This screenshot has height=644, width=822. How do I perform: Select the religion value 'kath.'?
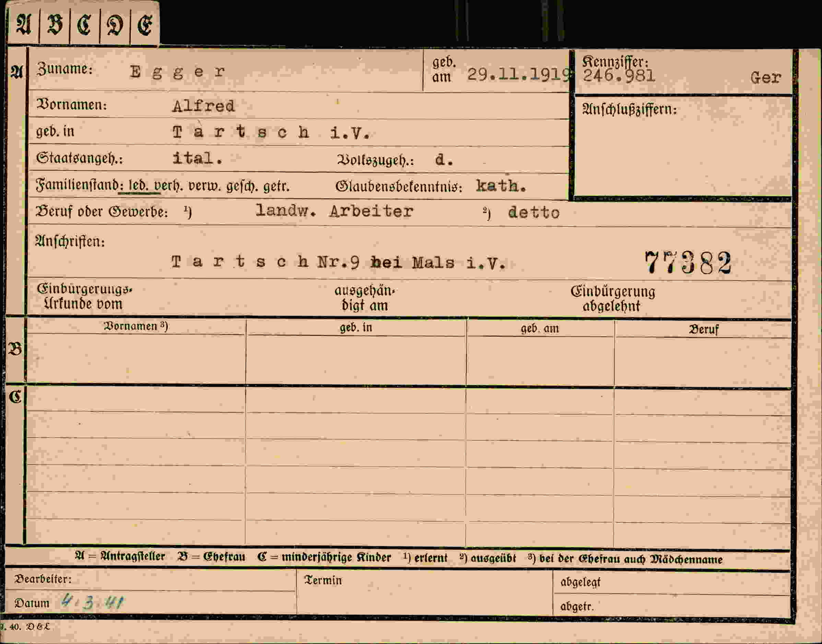[x=501, y=186]
